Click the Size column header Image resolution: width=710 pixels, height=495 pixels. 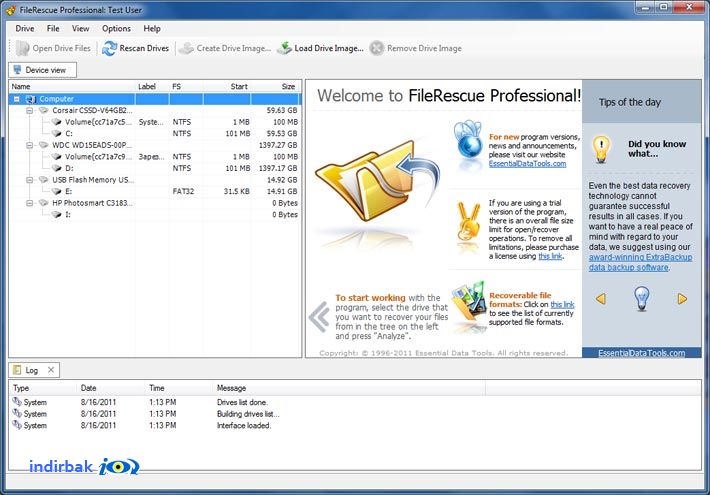[275, 86]
